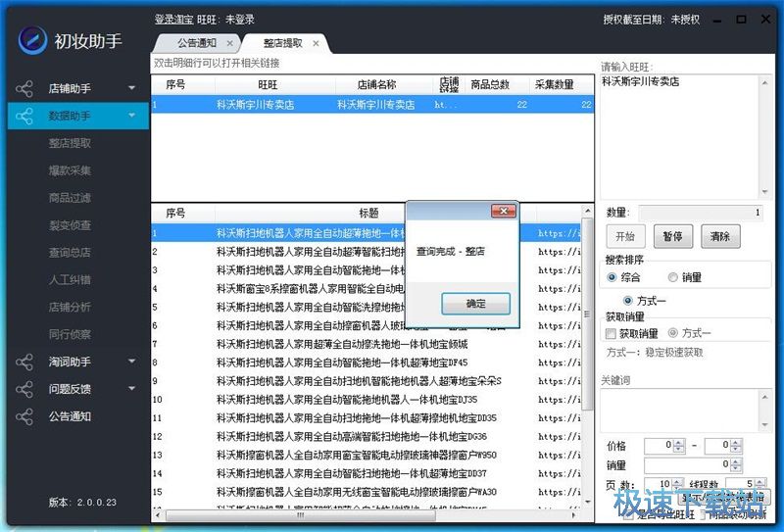This screenshot has height=532, width=784.
Task: Sort by 商品总数 column header
Action: [x=490, y=84]
